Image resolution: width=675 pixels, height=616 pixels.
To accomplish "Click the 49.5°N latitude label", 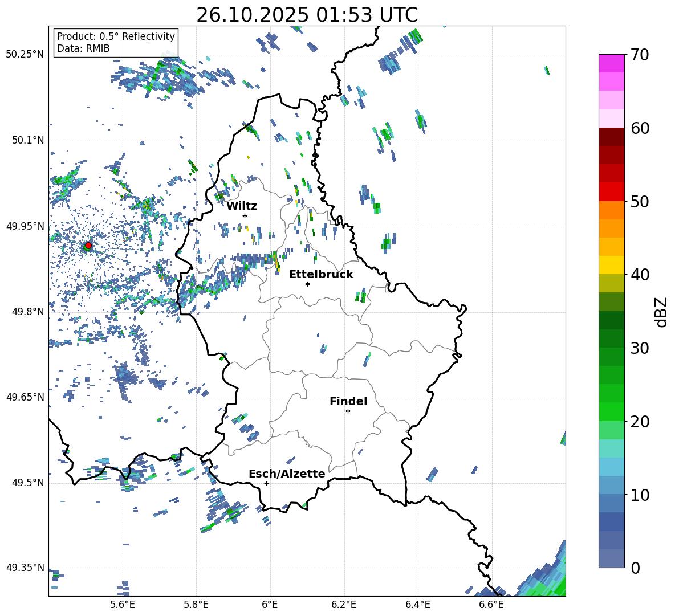I will 28,483.
